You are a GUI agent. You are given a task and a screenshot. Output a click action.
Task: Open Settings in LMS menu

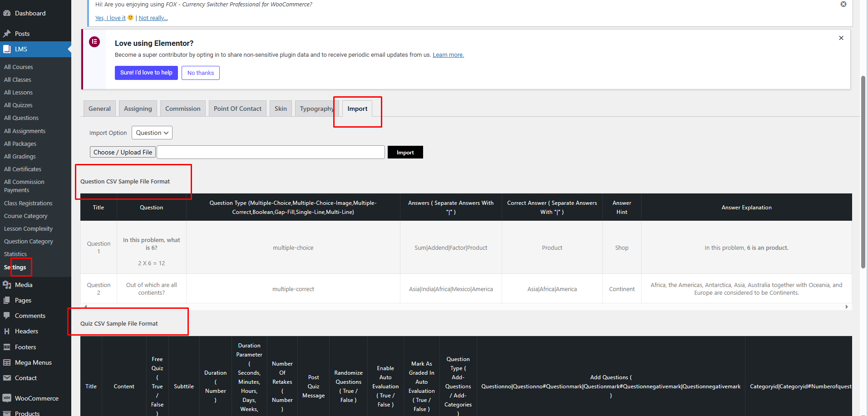coord(15,267)
